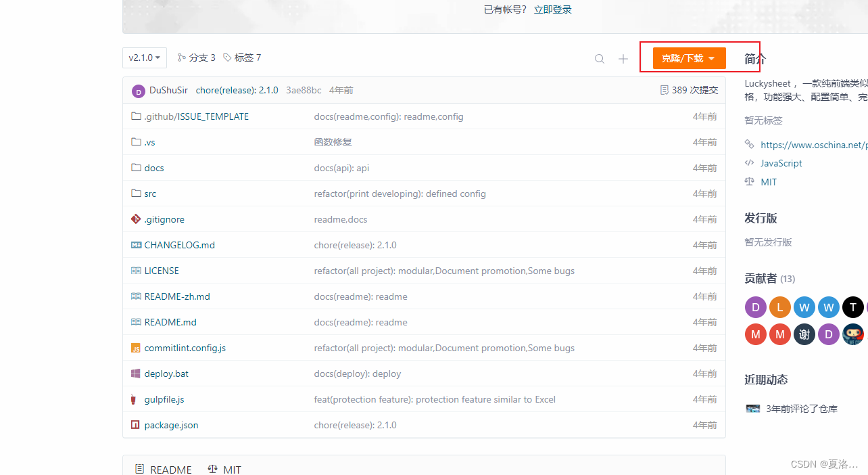Open the src folder
The width and height of the screenshot is (868, 475).
click(x=149, y=194)
